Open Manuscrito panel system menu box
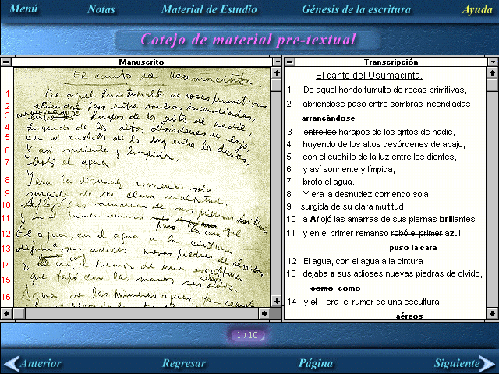Viewport: 499px width, 374px height. pyautogui.click(x=6, y=62)
